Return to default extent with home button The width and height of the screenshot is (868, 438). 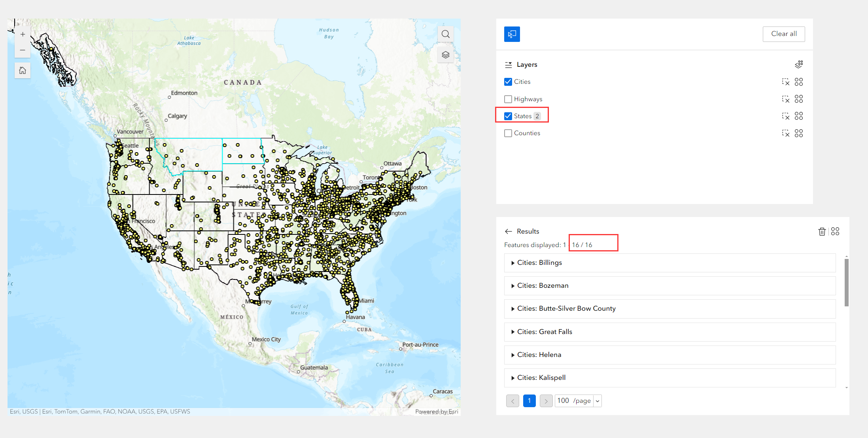(23, 70)
